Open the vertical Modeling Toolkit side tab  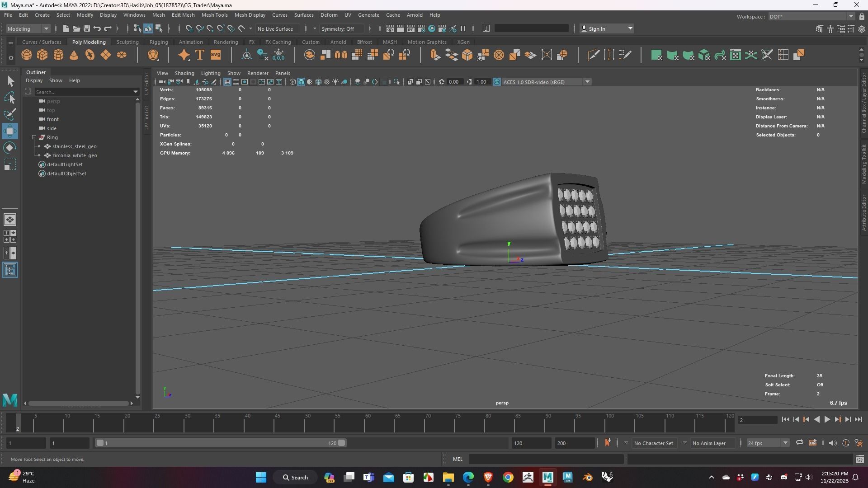pyautogui.click(x=863, y=164)
